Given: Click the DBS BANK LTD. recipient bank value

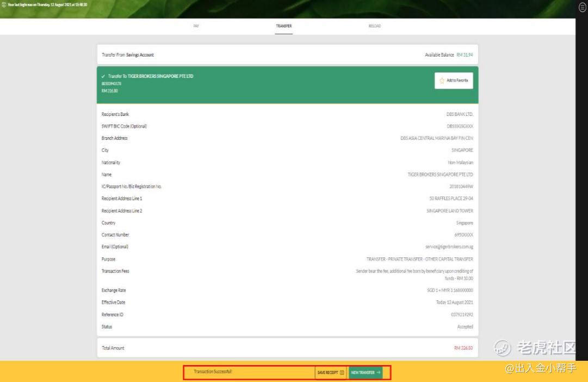Looking at the screenshot, I should (460, 114).
